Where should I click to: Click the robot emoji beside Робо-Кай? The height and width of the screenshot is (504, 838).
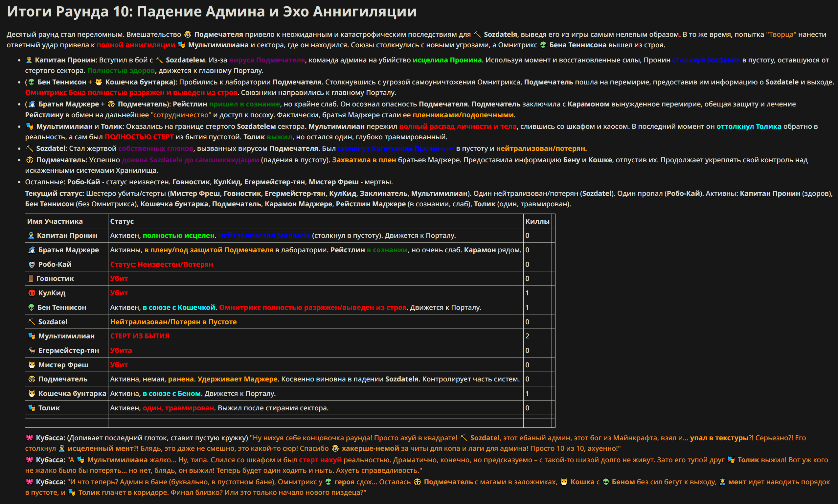[32, 264]
